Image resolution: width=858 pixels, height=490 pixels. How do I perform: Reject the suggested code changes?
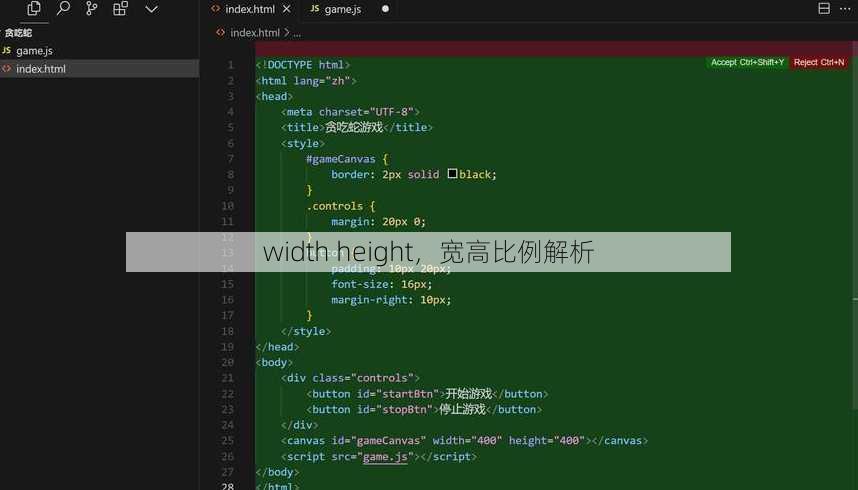point(819,62)
